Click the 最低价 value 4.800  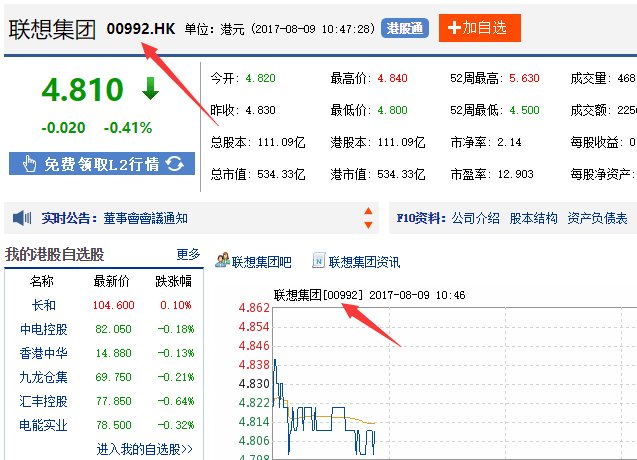click(392, 110)
